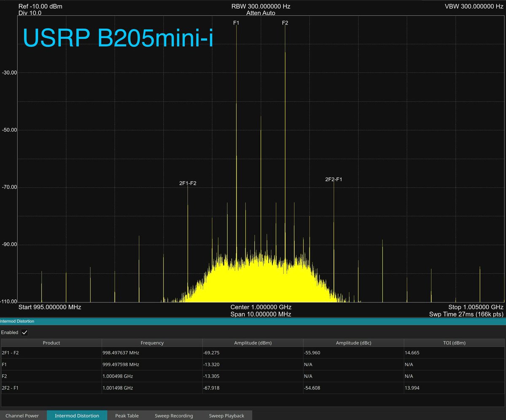The height and width of the screenshot is (420, 506).
Task: Click the Atten Auto readout
Action: [x=261, y=13]
